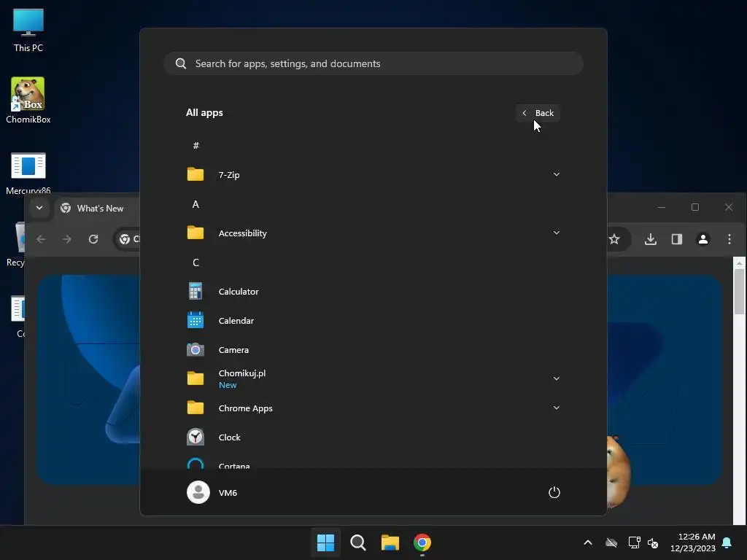The width and height of the screenshot is (747, 560).
Task: Click the Clock app label
Action: tap(229, 437)
